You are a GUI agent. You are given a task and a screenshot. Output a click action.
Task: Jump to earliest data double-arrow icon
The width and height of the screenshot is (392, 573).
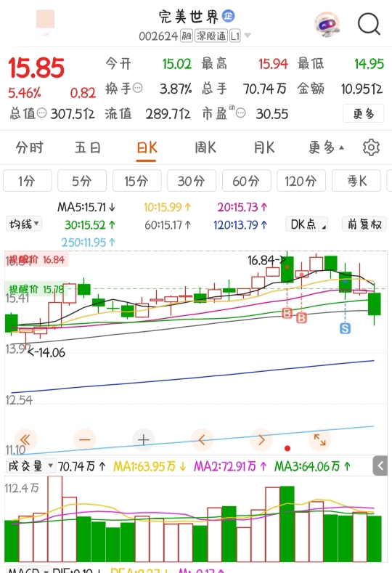point(25,439)
